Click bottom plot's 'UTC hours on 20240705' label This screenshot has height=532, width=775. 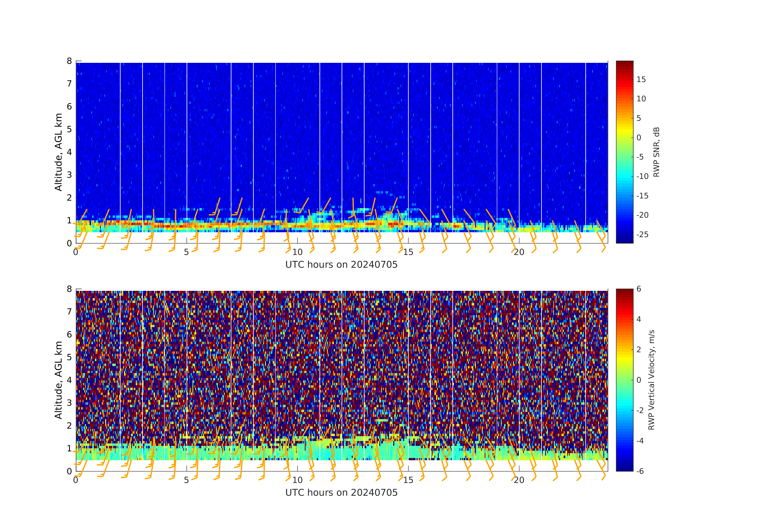click(341, 493)
